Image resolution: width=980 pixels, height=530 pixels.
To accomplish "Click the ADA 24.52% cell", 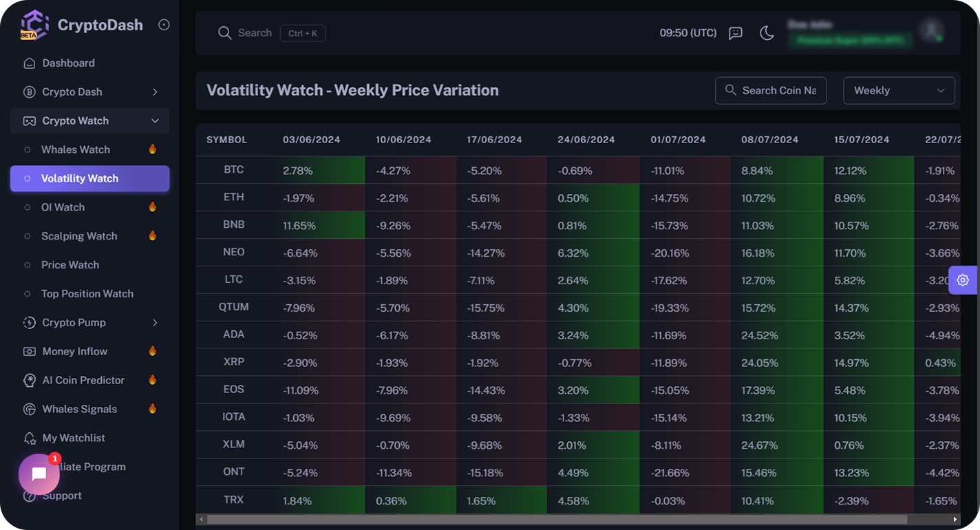I will (778, 335).
